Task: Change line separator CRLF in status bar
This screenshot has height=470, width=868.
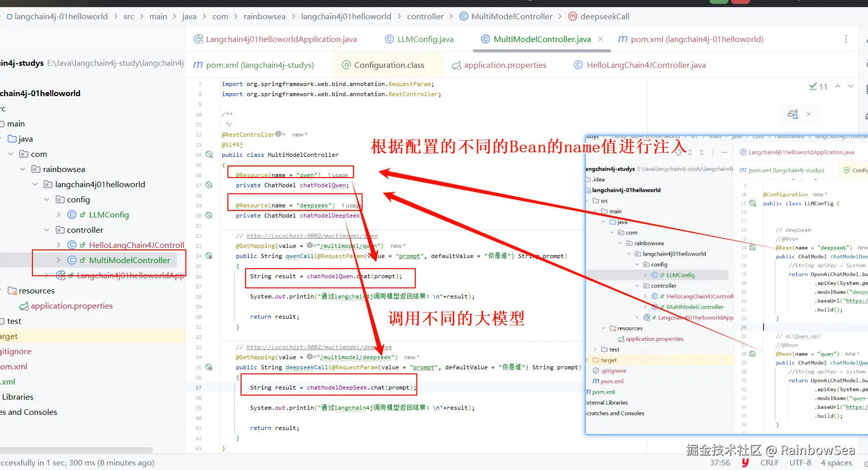Action: (x=769, y=462)
